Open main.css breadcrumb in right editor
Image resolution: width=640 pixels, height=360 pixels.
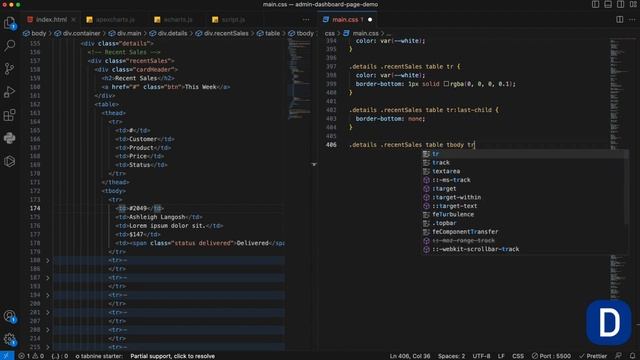pos(361,33)
